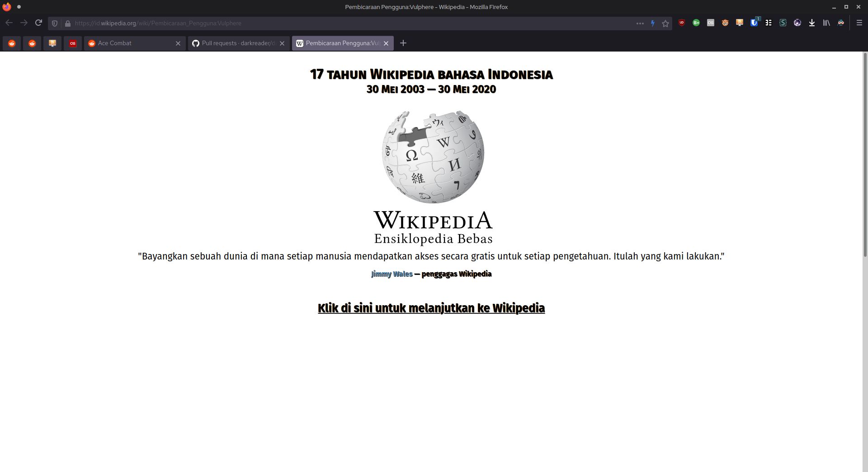The width and height of the screenshot is (868, 472).
Task: Open the purple round extension icon
Action: [x=797, y=23]
